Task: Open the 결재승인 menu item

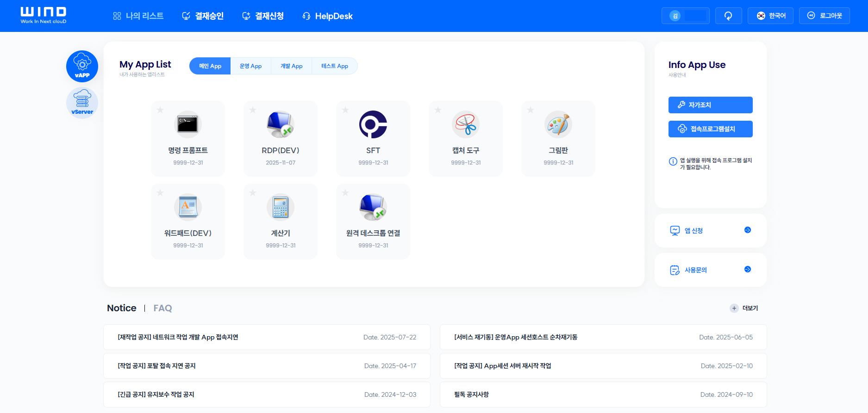Action: pos(203,16)
